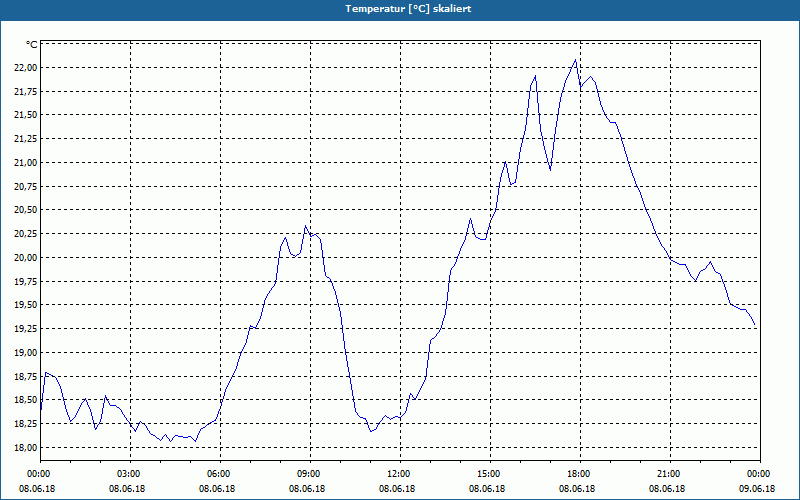Click the 20,75 y-axis value
This screenshot has width=800, height=500.
(x=26, y=186)
